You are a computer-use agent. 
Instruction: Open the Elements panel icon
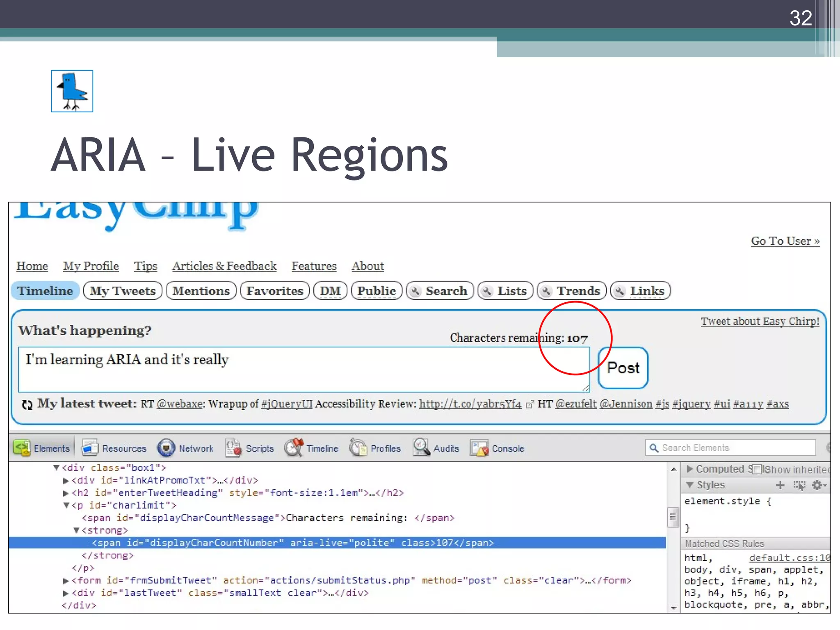point(22,447)
